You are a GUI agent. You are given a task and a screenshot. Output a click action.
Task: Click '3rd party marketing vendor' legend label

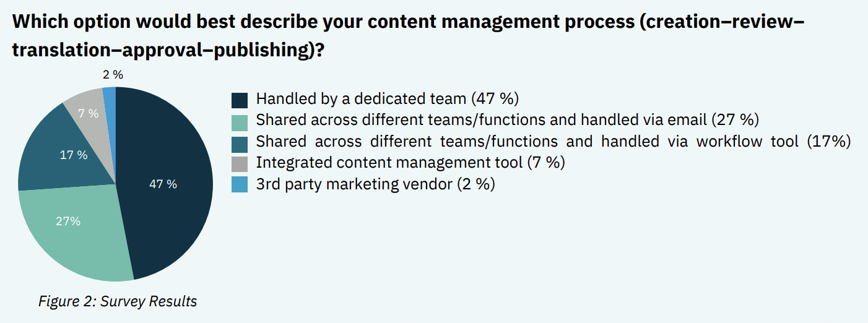click(355, 184)
